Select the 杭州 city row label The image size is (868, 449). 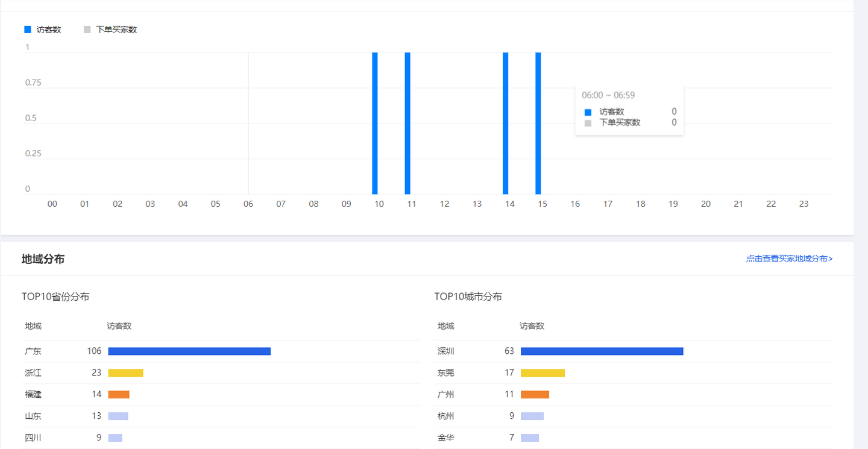446,416
